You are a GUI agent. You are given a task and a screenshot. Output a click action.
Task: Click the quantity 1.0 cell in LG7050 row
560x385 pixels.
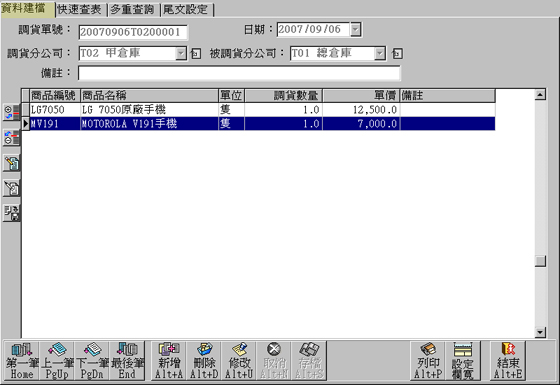point(284,110)
